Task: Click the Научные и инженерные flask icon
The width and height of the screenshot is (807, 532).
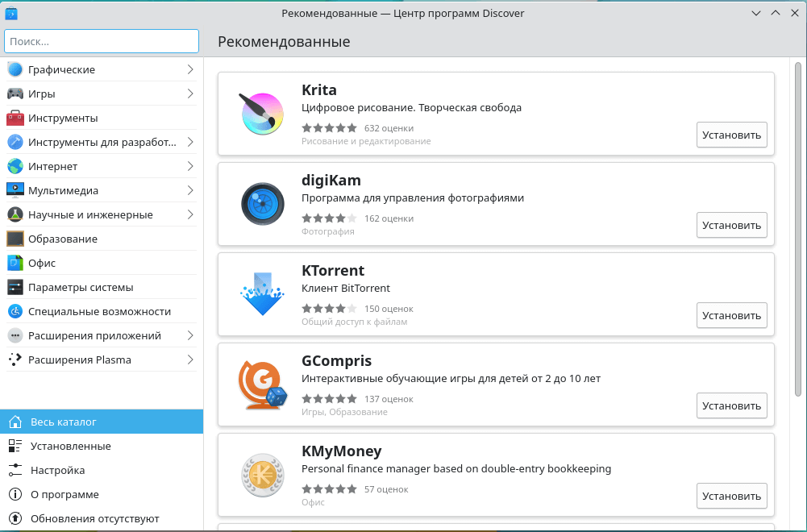Action: click(15, 214)
